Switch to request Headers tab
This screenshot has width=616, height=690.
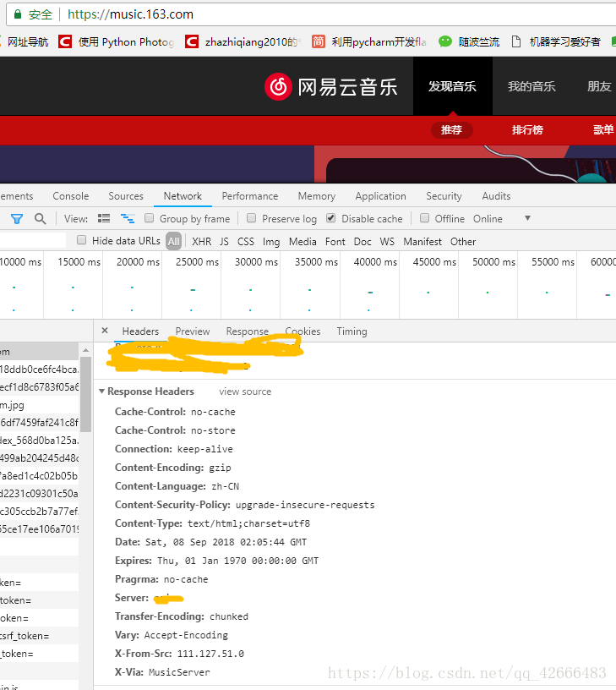tap(140, 331)
